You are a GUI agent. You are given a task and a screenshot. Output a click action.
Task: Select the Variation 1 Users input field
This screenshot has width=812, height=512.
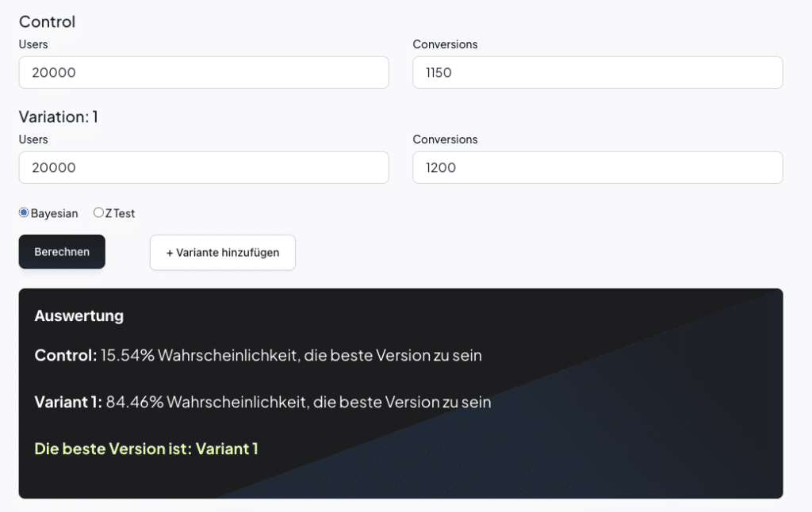[x=204, y=167]
